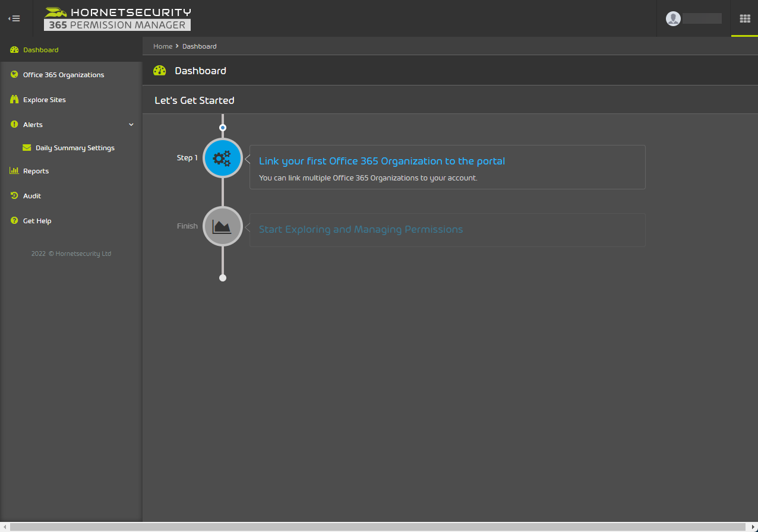Click the Dashboard breadcrumb
This screenshot has height=532, width=758.
tap(200, 46)
